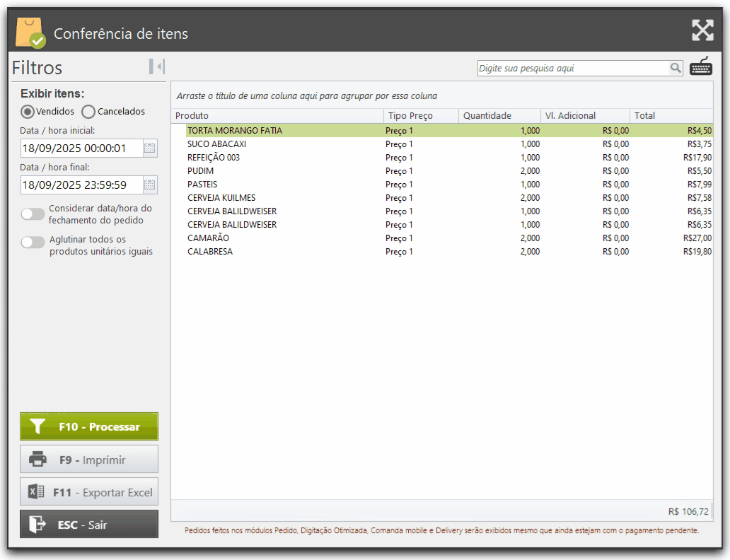730x560 pixels.
Task: Collapse the Filtros side panel
Action: pos(157,66)
